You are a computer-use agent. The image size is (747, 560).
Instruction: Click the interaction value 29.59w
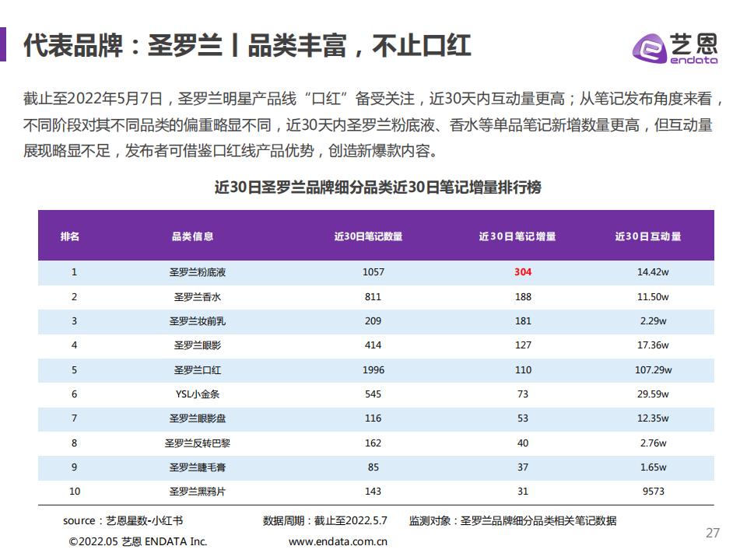tap(653, 394)
